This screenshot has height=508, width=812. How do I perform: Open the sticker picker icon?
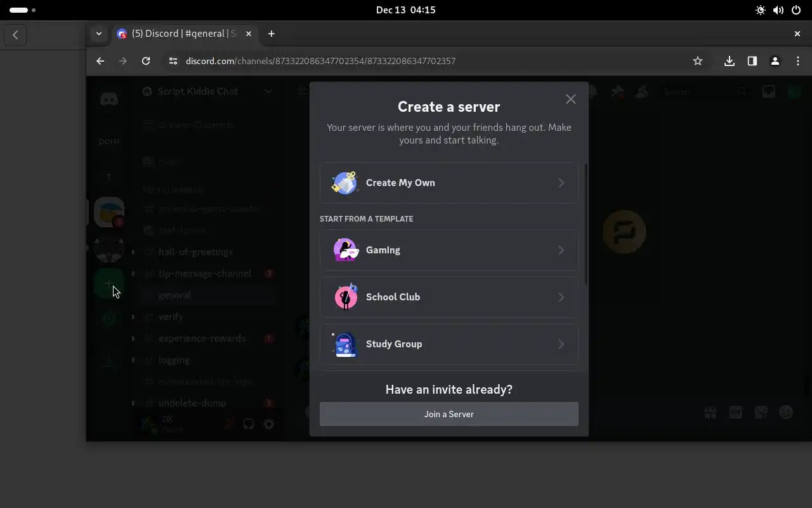point(761,413)
